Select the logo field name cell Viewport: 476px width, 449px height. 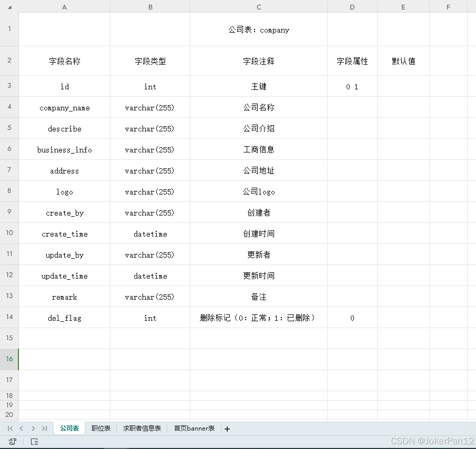[x=64, y=191]
